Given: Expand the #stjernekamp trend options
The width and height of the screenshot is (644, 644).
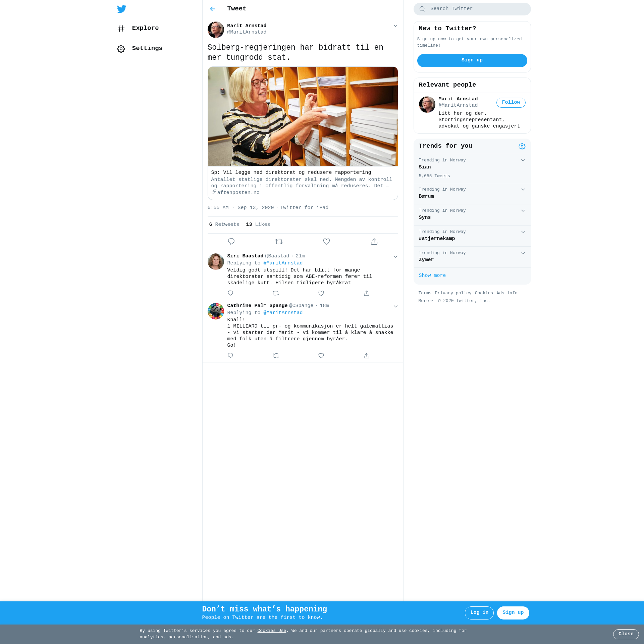Looking at the screenshot, I should tap(523, 232).
